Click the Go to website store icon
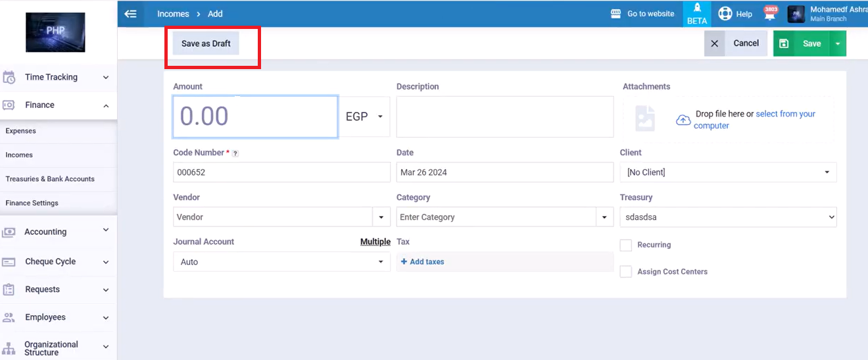 tap(616, 14)
